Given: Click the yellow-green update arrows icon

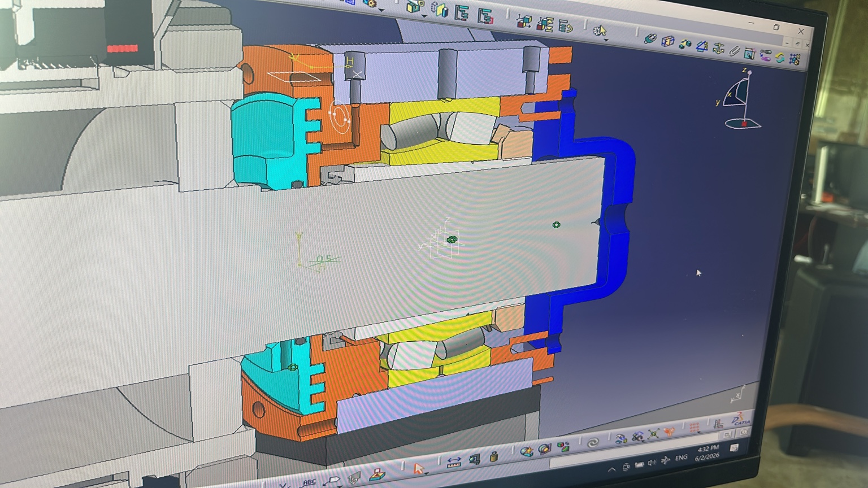Looking at the screenshot, I should [x=780, y=57].
